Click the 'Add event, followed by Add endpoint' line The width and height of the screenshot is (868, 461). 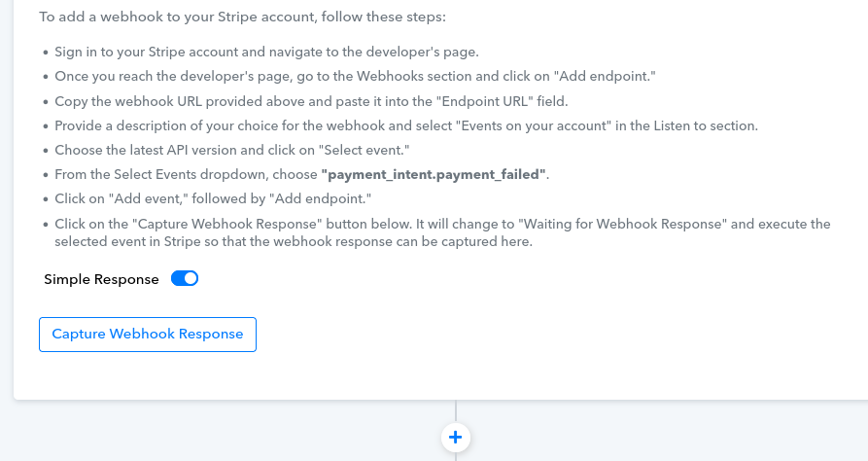point(213,199)
